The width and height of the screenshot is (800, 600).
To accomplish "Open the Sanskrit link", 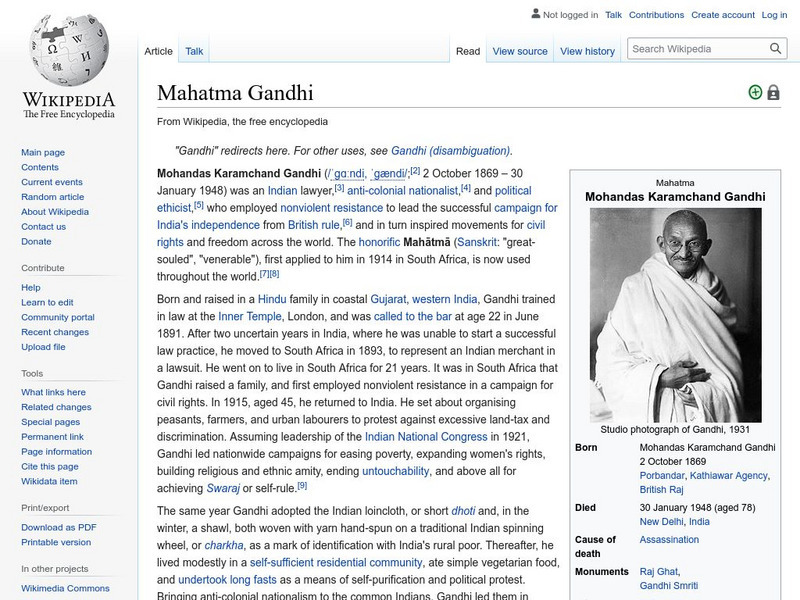I will coord(477,242).
